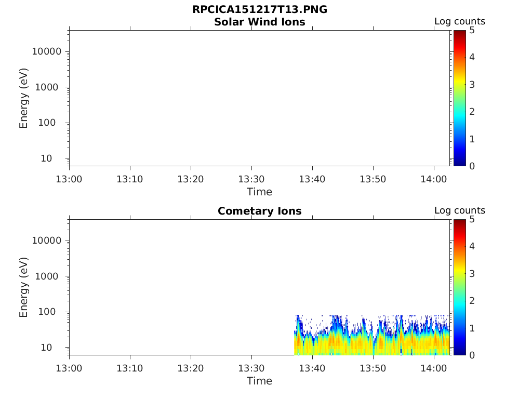Click the colorbar value 5 on bottom colorbar
532x399 pixels.
472,219
